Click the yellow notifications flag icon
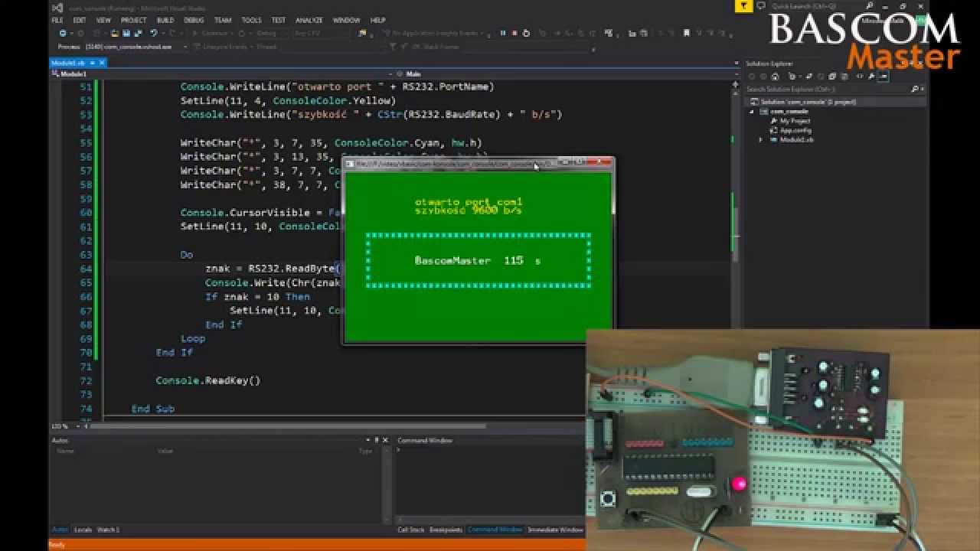Viewport: 980px width, 551px height. click(x=743, y=6)
